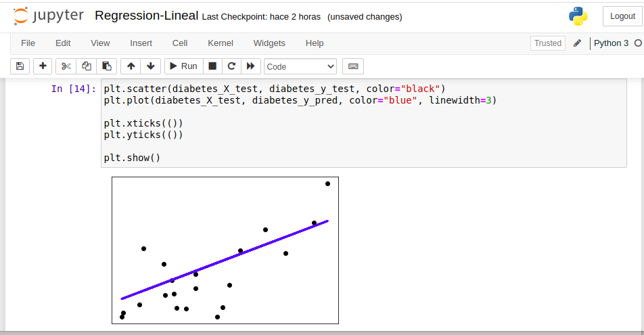The height and width of the screenshot is (335, 644).
Task: Restart kernel and run all cells
Action: [x=250, y=66]
